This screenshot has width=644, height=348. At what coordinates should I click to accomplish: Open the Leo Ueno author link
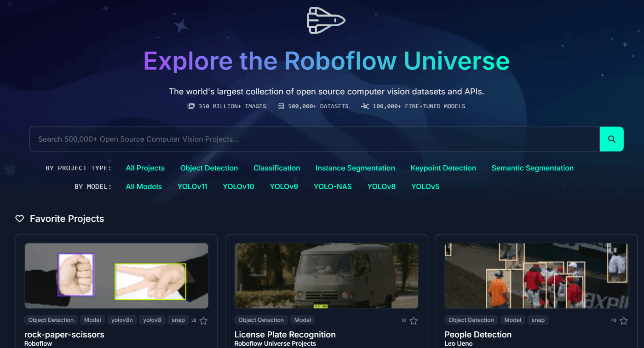459,344
